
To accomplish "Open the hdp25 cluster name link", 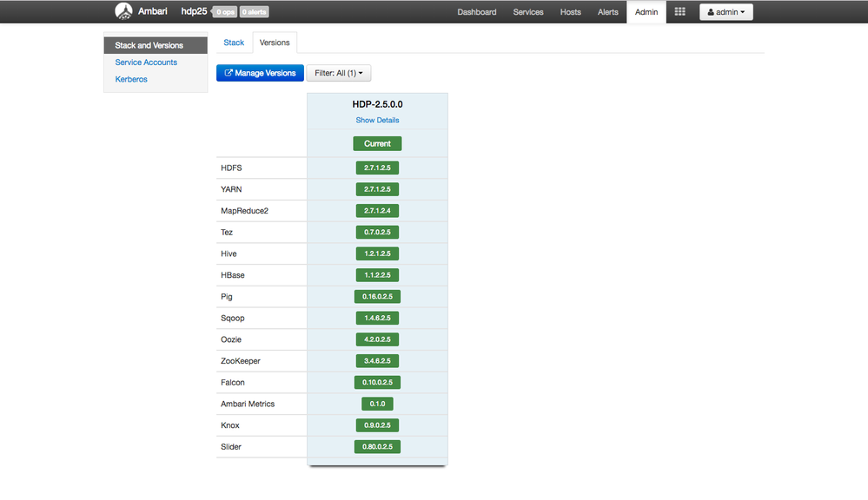I will [x=194, y=11].
